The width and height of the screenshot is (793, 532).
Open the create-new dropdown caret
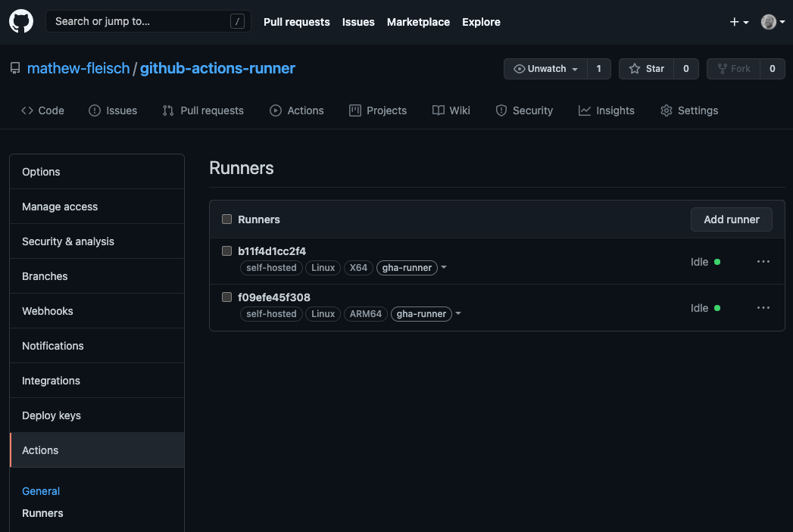coord(746,22)
